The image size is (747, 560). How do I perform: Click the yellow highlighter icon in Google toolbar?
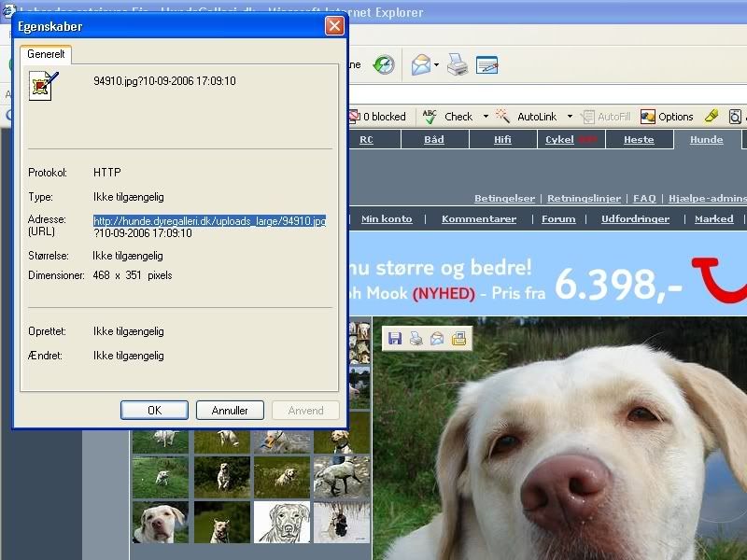point(711,117)
